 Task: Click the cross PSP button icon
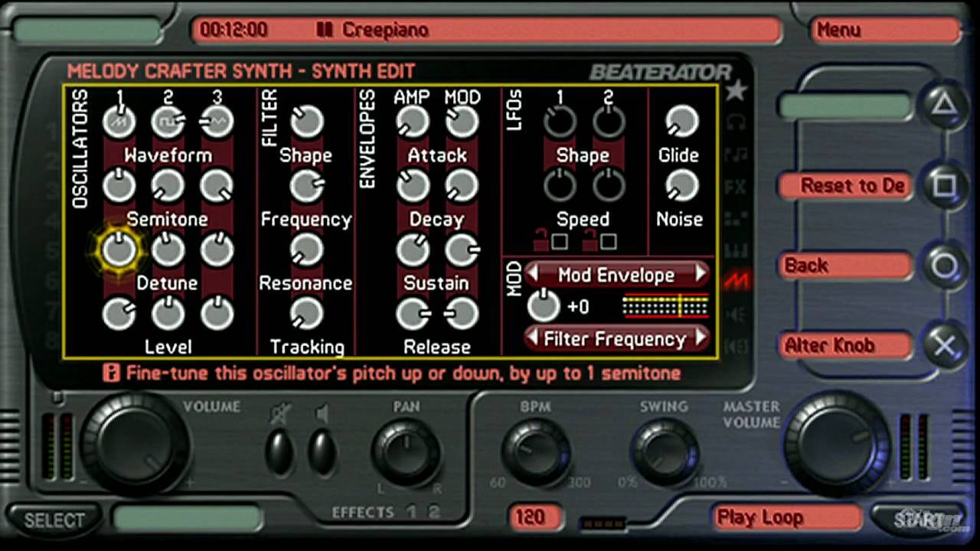pyautogui.click(x=945, y=346)
